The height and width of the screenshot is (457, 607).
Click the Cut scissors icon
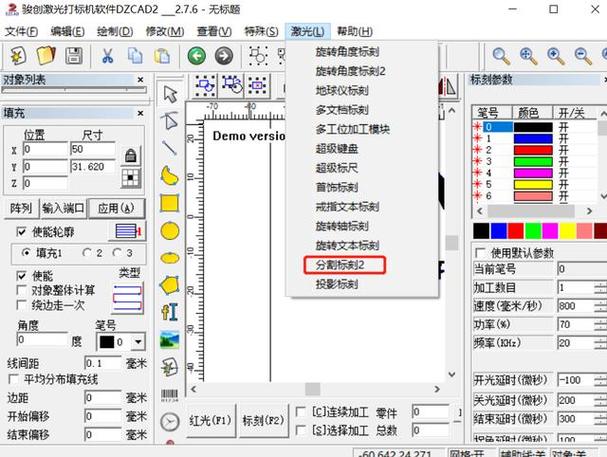pos(107,56)
